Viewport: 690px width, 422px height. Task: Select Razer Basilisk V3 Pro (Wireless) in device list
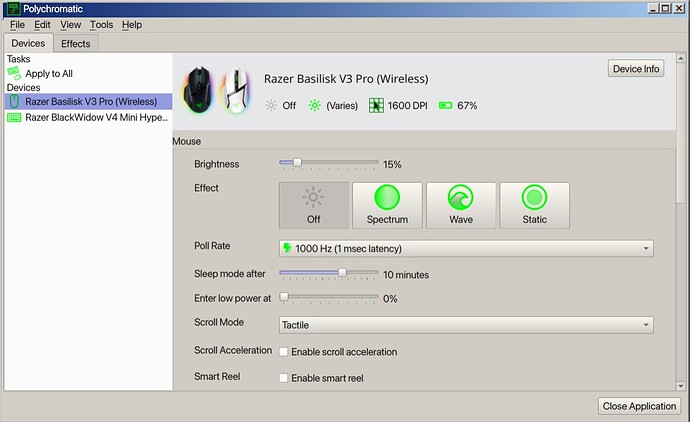[88, 101]
